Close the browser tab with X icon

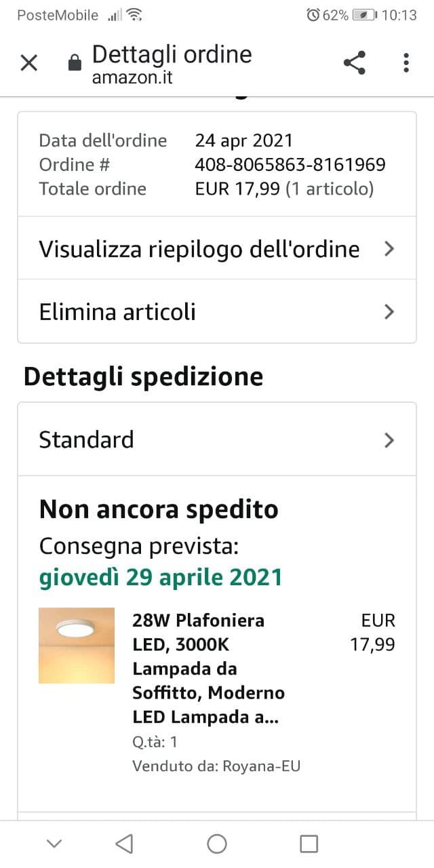pos(28,63)
